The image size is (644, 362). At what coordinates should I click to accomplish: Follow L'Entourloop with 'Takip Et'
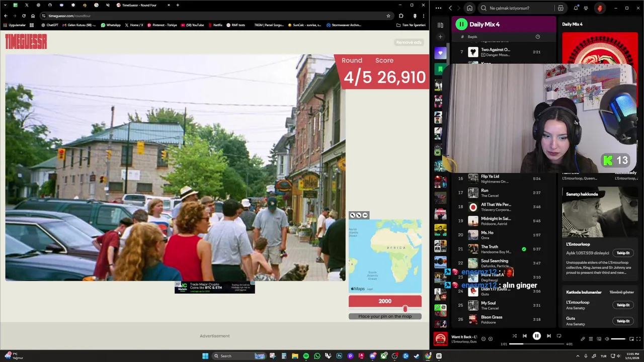click(x=623, y=253)
